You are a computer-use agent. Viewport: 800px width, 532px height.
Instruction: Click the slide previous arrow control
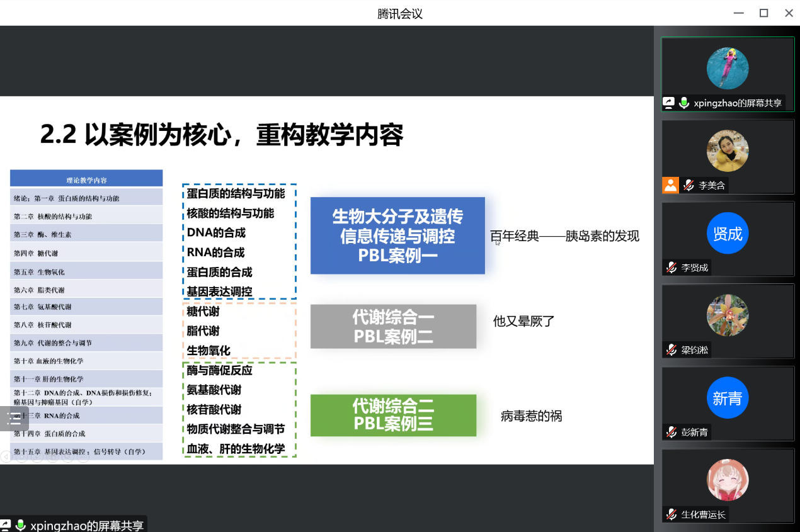[6, 457]
